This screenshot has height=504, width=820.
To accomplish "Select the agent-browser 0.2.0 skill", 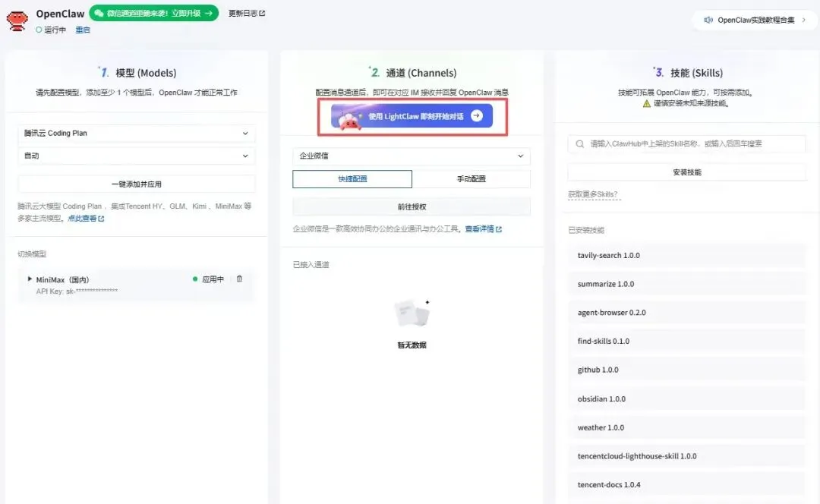I will tap(686, 313).
